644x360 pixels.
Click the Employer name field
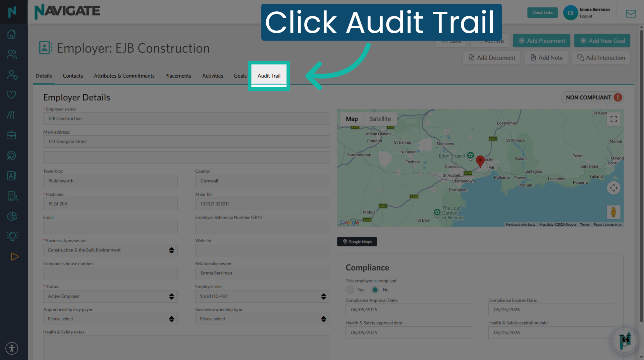tap(186, 119)
